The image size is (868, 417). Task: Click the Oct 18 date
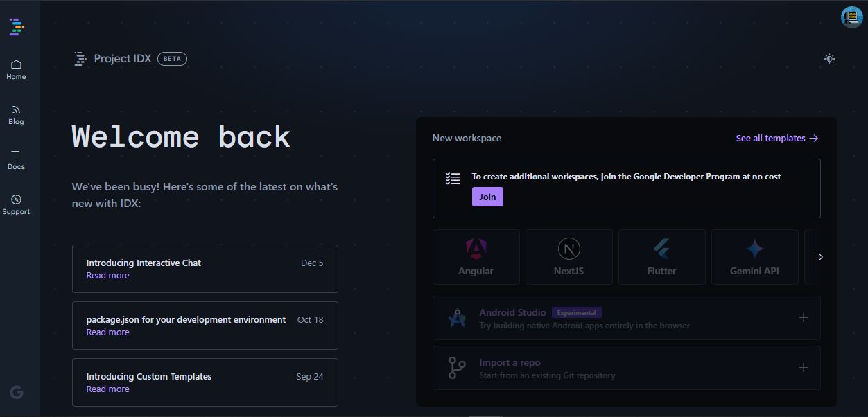(310, 319)
